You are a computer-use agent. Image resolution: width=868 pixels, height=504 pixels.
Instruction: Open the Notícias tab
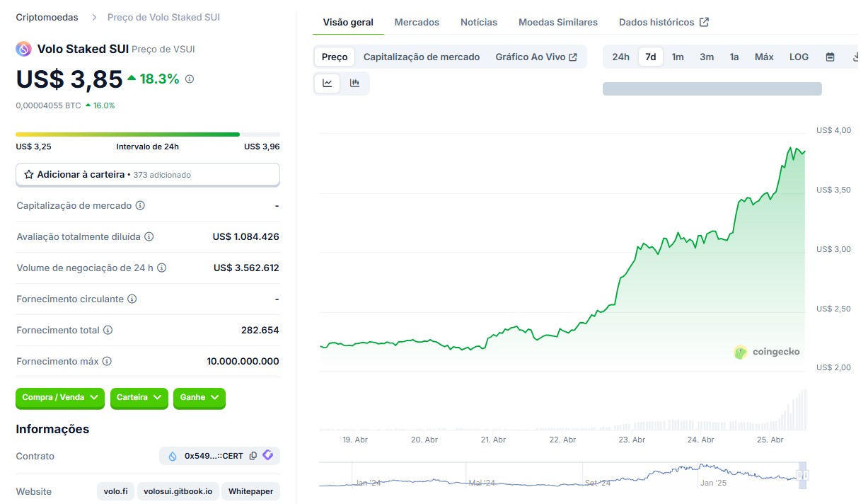(479, 22)
